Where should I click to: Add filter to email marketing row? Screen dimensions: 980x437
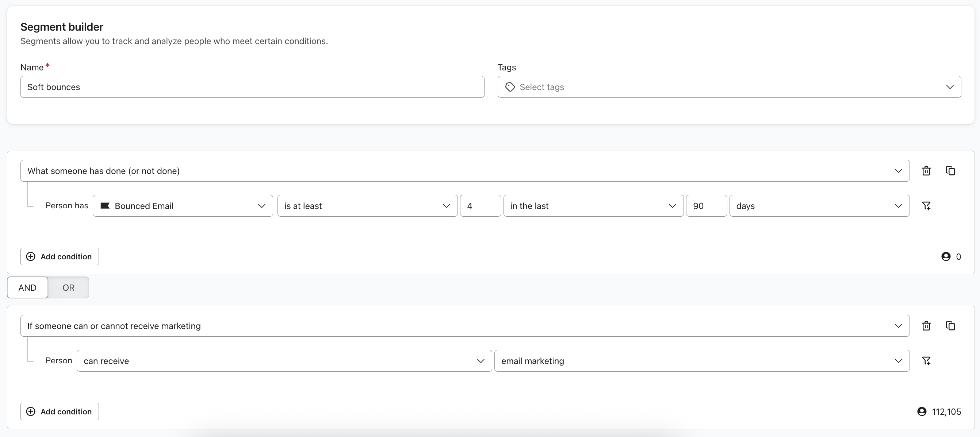coord(926,361)
